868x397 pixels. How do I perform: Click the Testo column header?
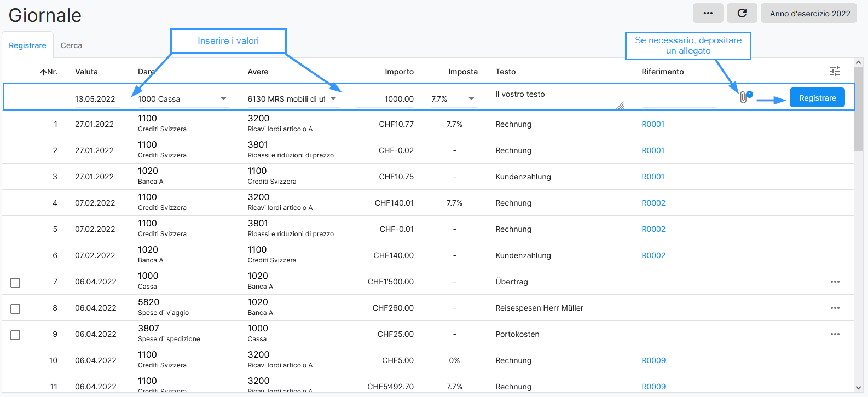tap(506, 72)
